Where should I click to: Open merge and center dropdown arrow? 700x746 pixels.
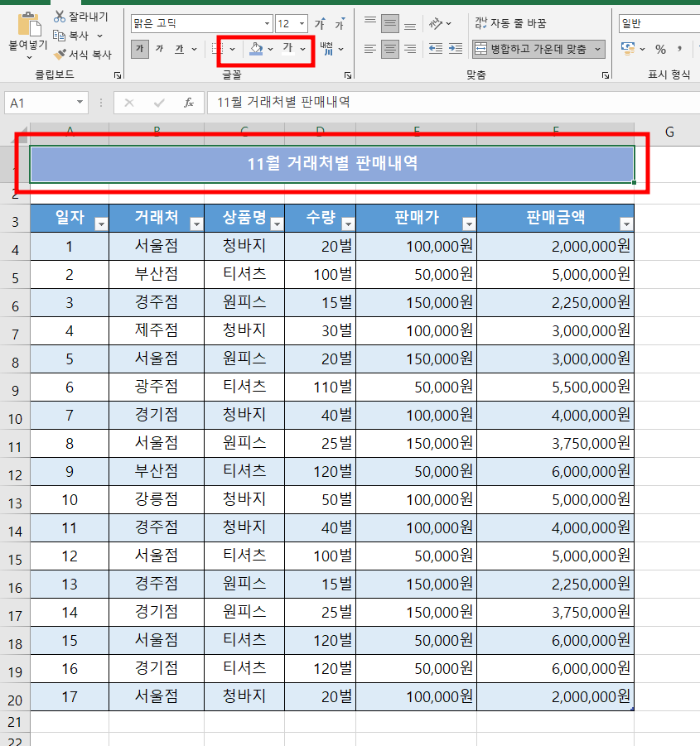click(597, 49)
